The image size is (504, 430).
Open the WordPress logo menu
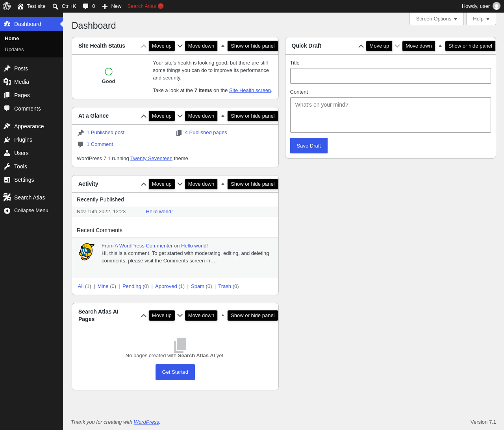coord(7,6)
